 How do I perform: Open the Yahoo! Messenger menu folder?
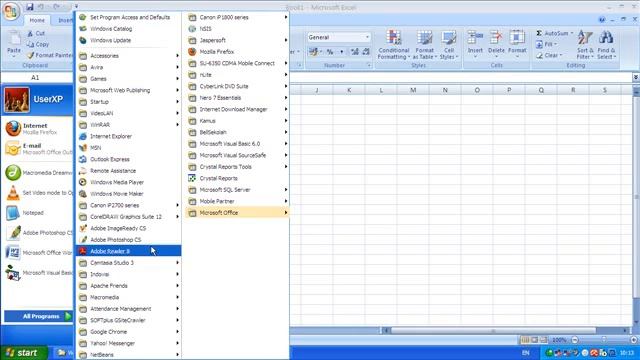click(128, 343)
